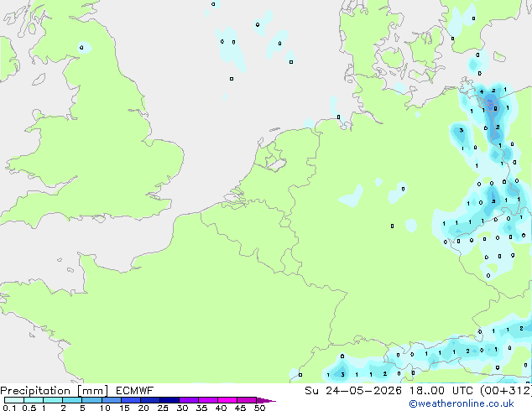
Task: Click the '[mm]' unit label
Action: pos(92,391)
